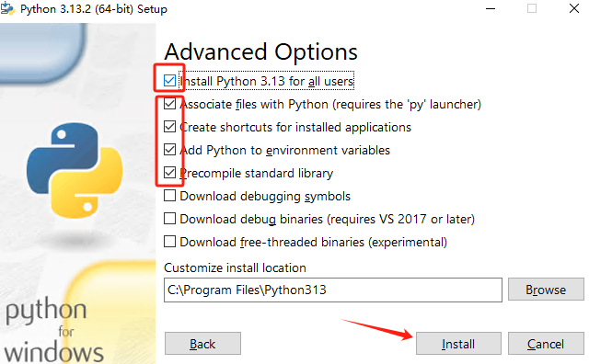Uncheck Install Python 3.13 for all users
The height and width of the screenshot is (364, 589).
click(x=169, y=81)
